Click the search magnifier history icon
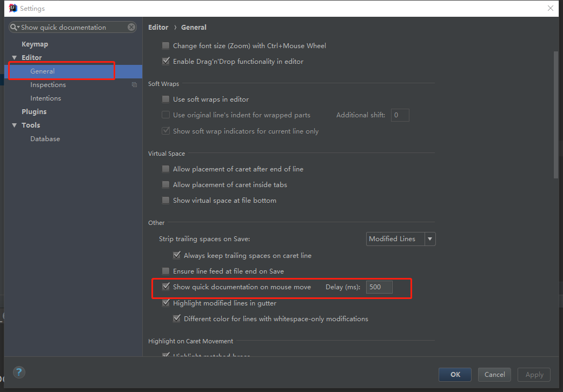Viewport: 563px width, 392px height. click(15, 27)
